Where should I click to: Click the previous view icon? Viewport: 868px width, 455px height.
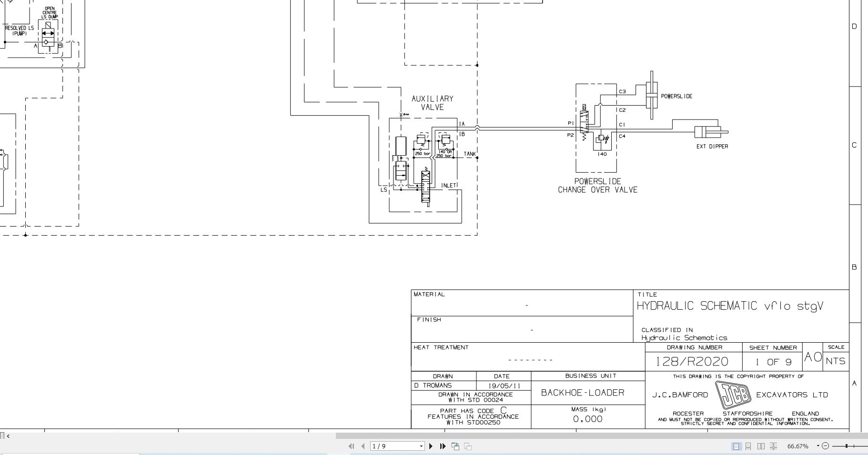(455, 446)
